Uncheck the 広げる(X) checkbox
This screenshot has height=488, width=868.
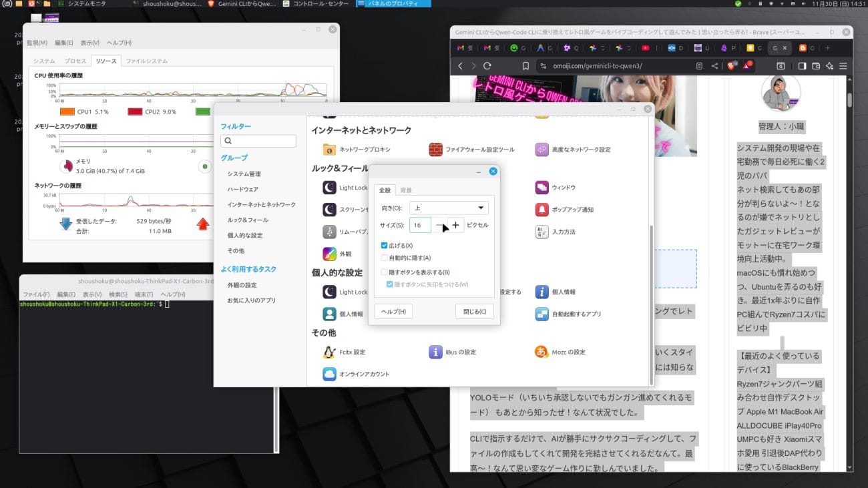384,246
